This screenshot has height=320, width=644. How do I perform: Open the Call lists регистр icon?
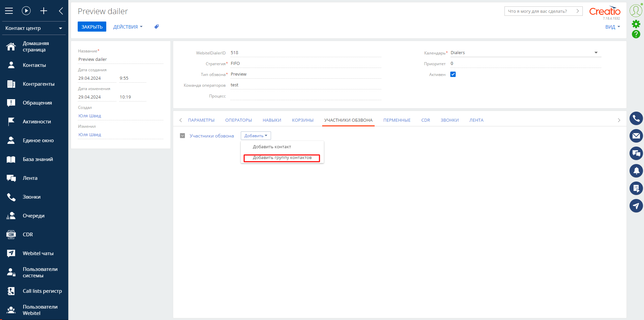(x=11, y=291)
